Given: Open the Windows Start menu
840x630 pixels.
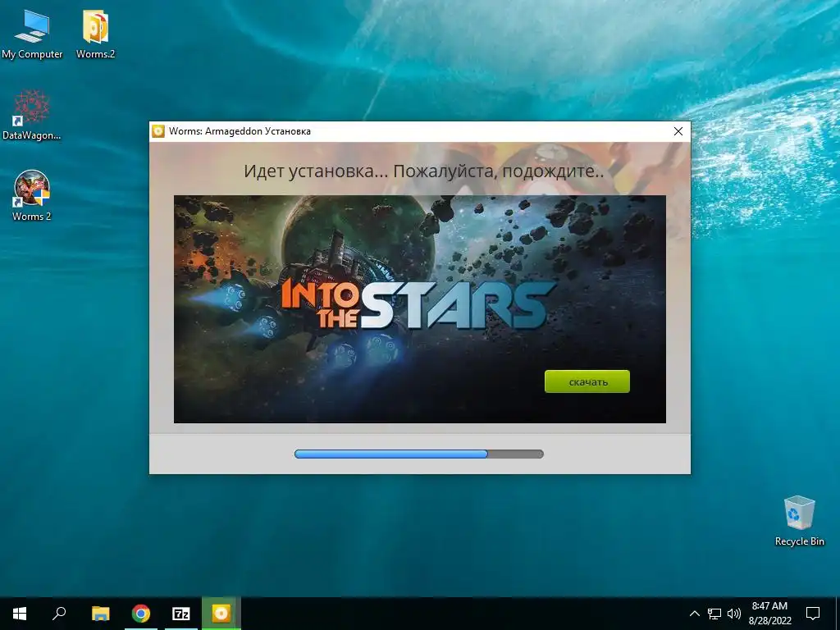Looking at the screenshot, I should coord(20,614).
